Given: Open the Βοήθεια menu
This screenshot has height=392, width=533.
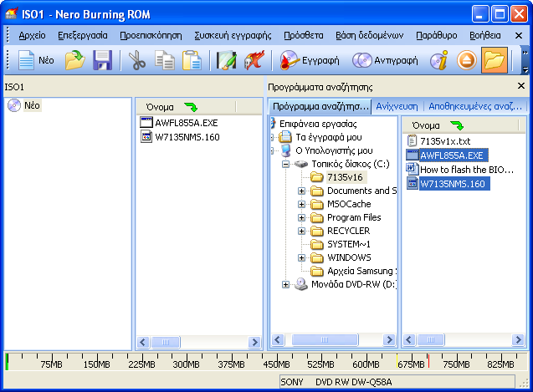Looking at the screenshot, I should [x=484, y=35].
